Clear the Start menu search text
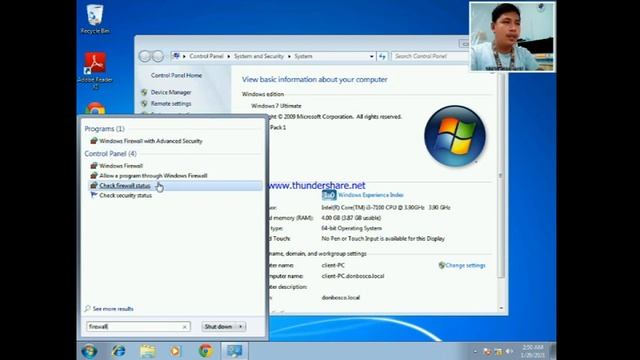640x360 pixels. pyautogui.click(x=184, y=327)
